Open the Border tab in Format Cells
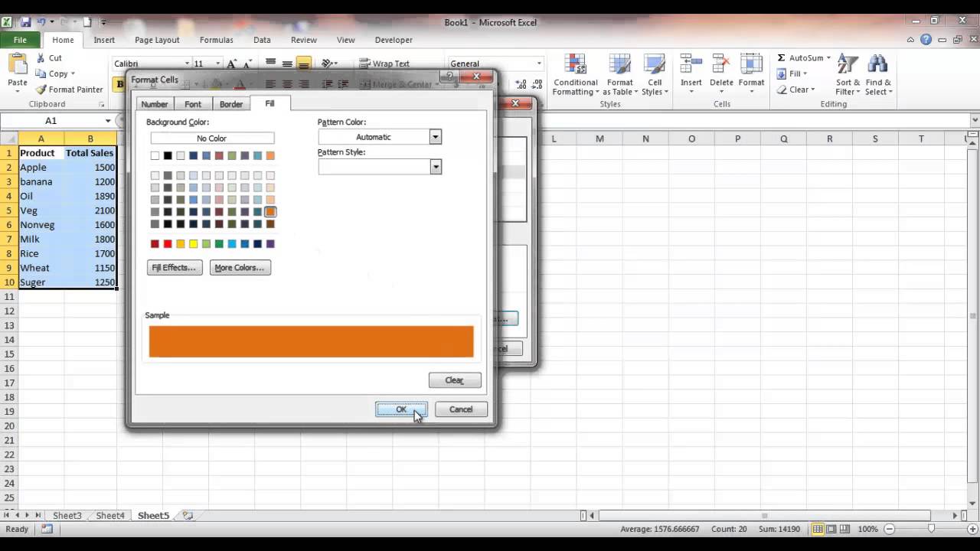The height and width of the screenshot is (551, 980). 231,104
